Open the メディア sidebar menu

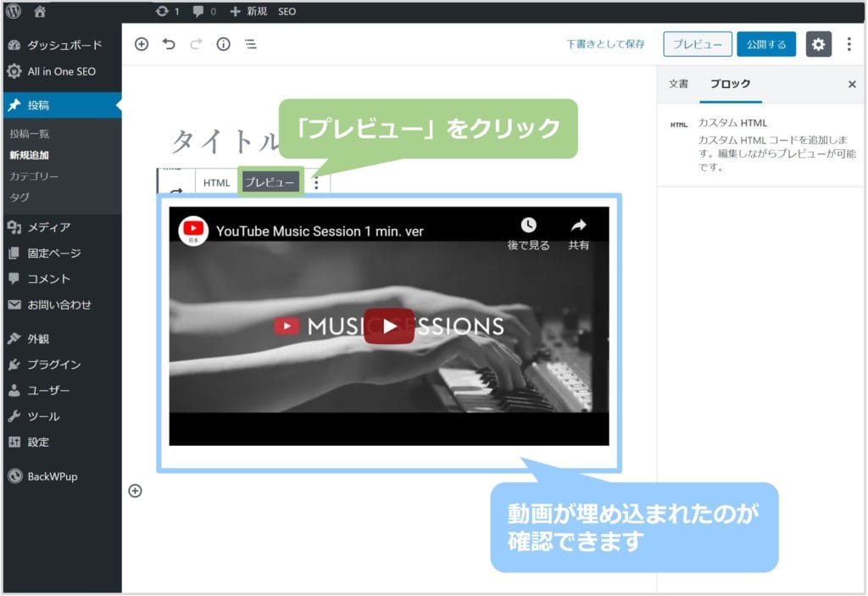click(48, 227)
